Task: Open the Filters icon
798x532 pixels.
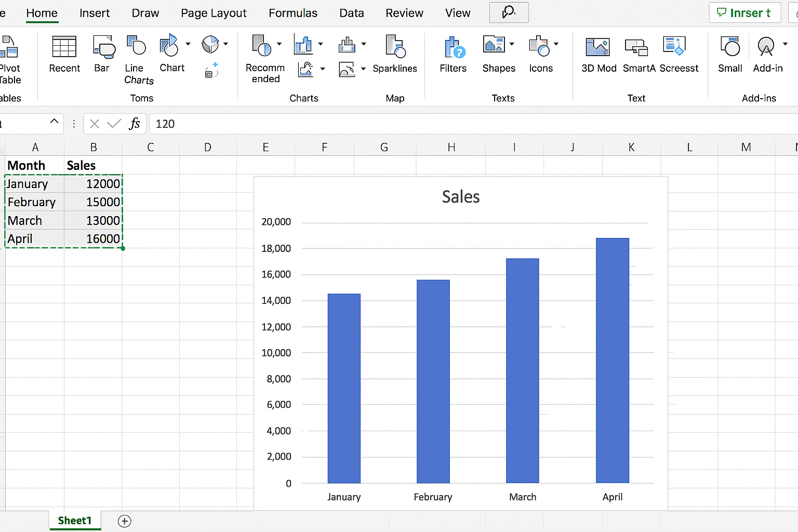Action: [455, 47]
